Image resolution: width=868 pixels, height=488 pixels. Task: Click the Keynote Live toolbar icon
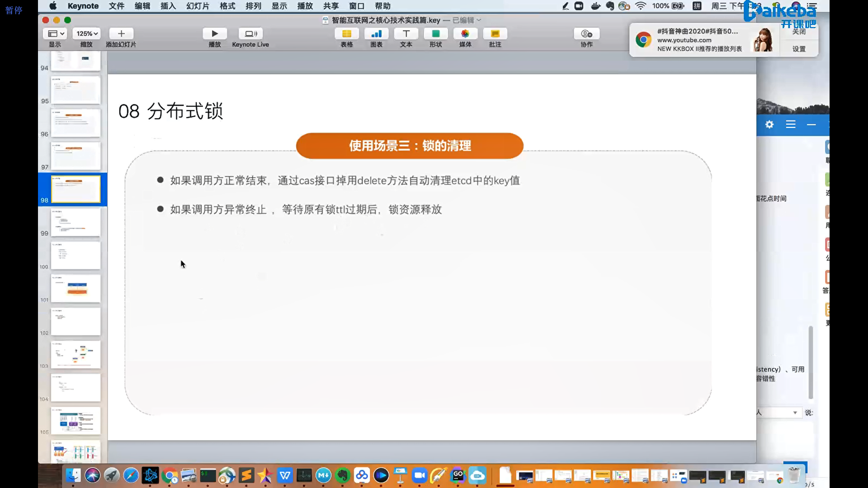pos(250,34)
